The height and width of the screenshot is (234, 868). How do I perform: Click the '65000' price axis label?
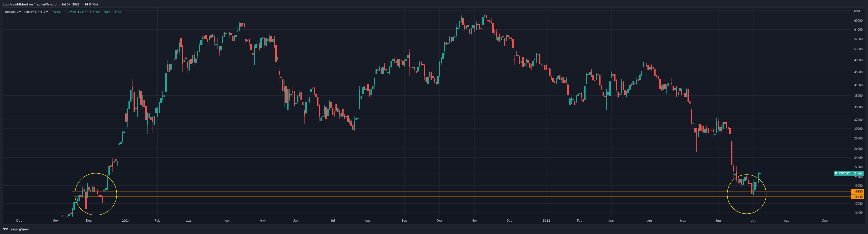[x=858, y=21]
